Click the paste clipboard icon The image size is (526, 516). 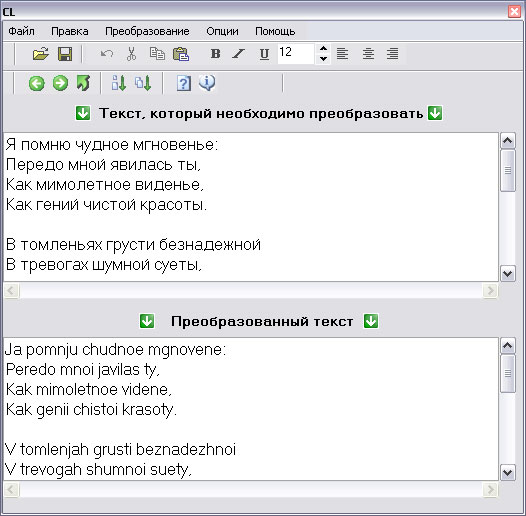point(181,54)
